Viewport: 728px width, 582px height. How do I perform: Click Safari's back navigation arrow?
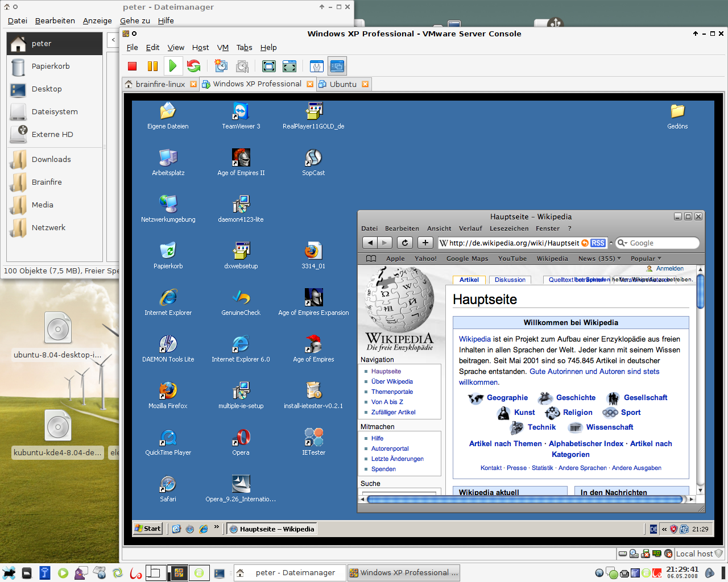[x=370, y=243]
